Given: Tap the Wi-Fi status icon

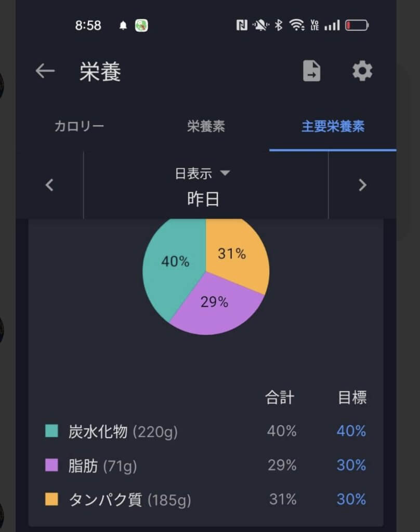Looking at the screenshot, I should [297, 25].
